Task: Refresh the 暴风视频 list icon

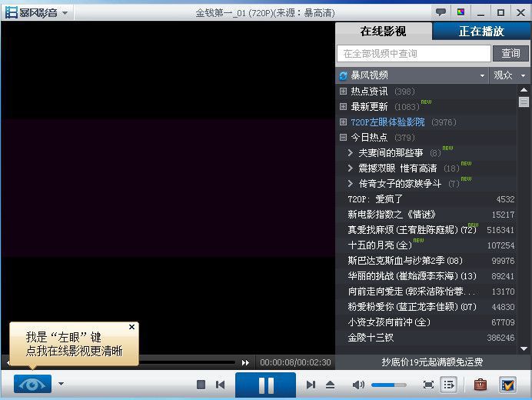Action: [344, 75]
